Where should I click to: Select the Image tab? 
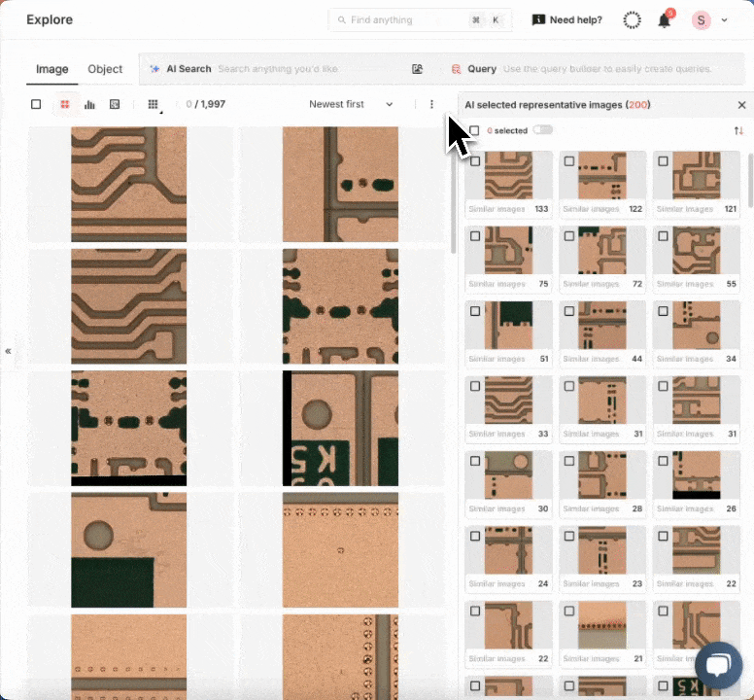(x=52, y=69)
